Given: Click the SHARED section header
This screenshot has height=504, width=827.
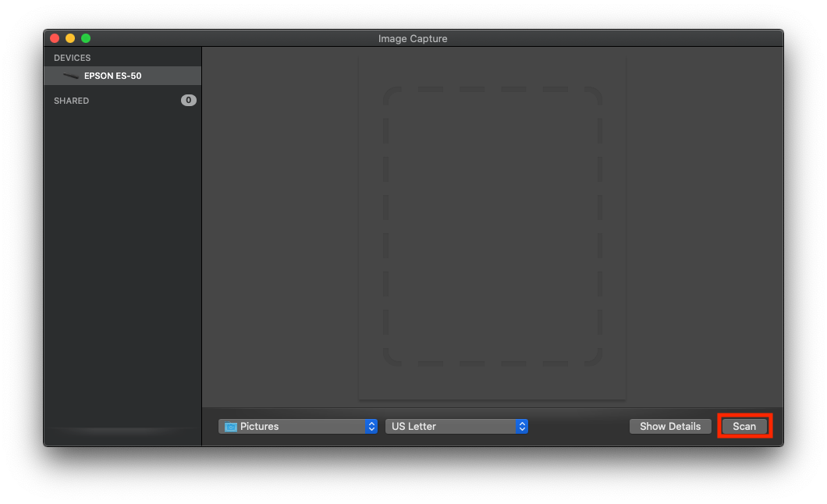Looking at the screenshot, I should [71, 101].
